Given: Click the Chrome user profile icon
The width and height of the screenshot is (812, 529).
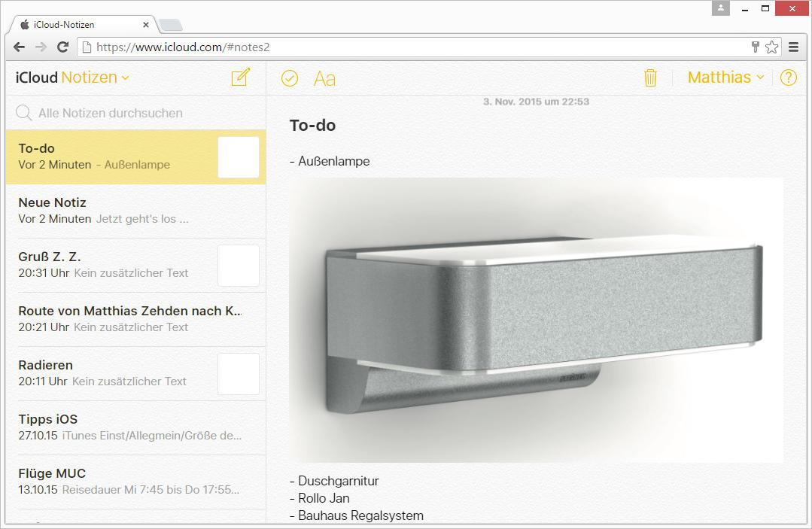Looking at the screenshot, I should (721, 8).
